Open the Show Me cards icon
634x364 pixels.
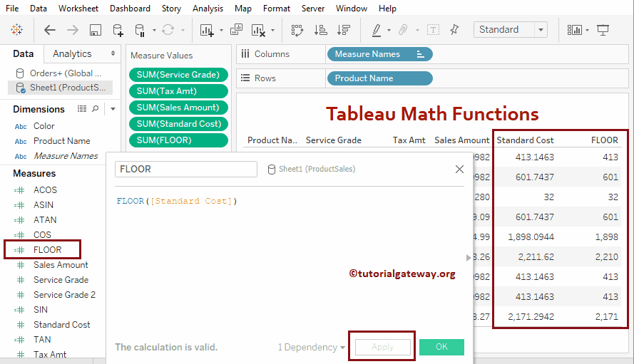pos(574,30)
